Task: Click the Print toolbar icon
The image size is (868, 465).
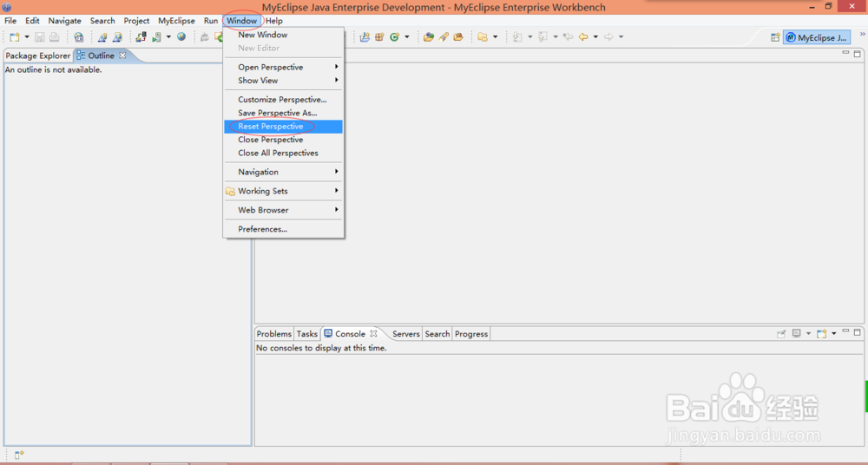Action: pyautogui.click(x=54, y=37)
